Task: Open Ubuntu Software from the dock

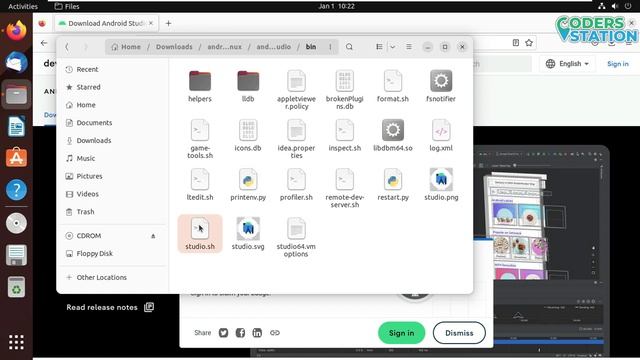Action: tap(16, 158)
